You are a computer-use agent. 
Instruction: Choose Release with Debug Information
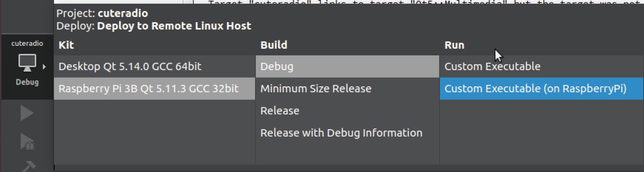click(341, 133)
